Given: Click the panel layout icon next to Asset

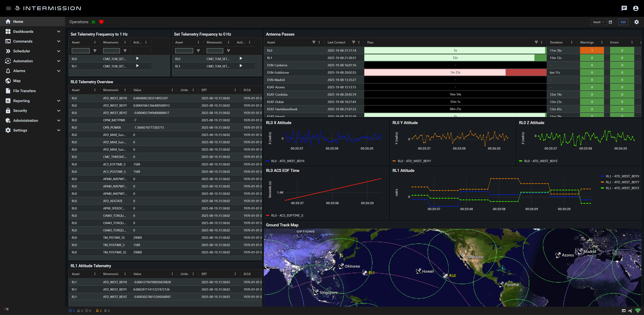Looking at the screenshot, I should point(610,22).
